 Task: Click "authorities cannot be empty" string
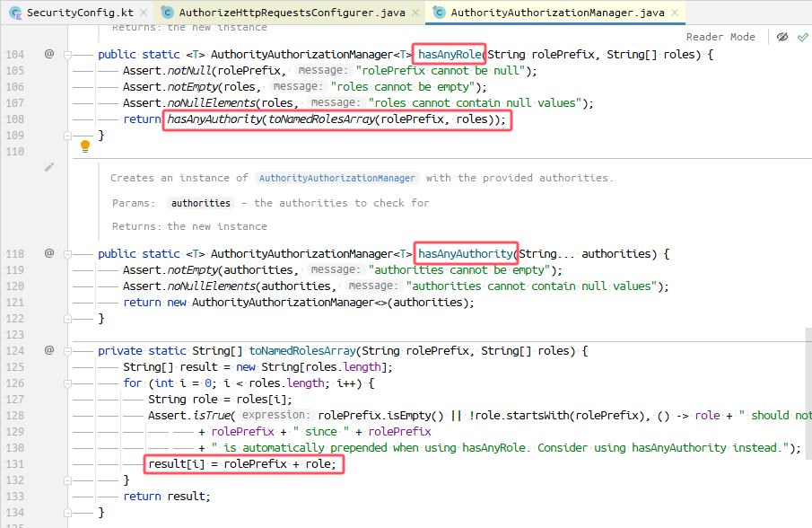pyautogui.click(x=459, y=270)
